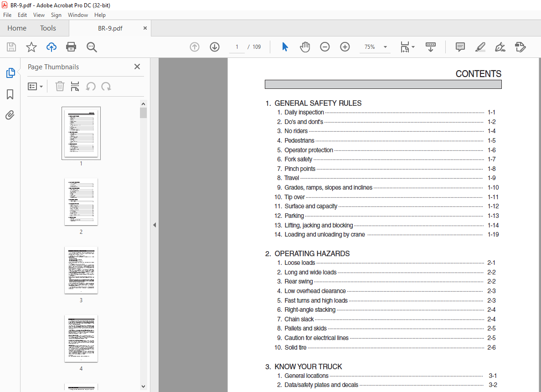This screenshot has height=392, width=541.
Task: Click the Zoom in plus icon
Action: pyautogui.click(x=345, y=47)
